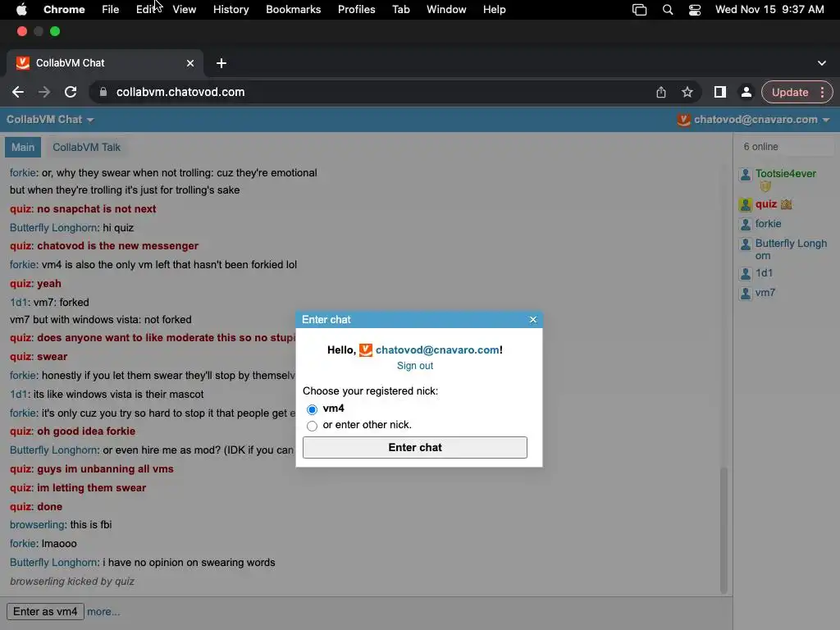Open Control Center in the menu bar
Screen dimensions: 840x630
(694, 10)
